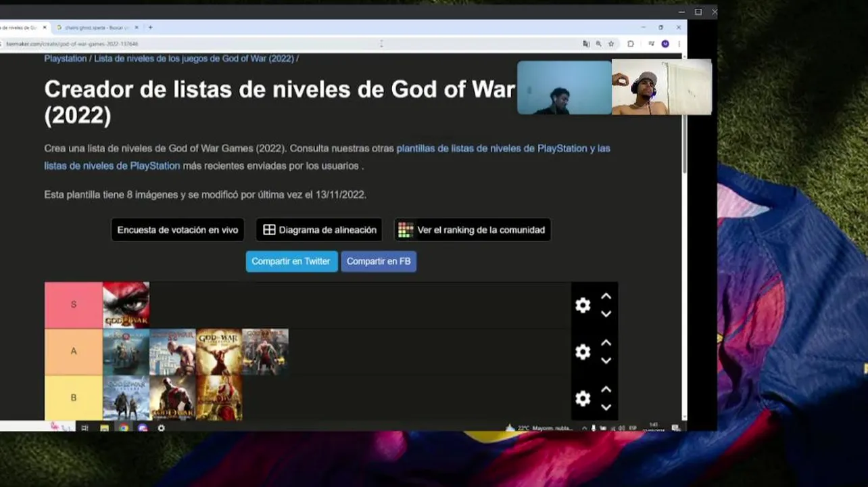Open the media control icon in Chrome toolbar

pos(651,43)
